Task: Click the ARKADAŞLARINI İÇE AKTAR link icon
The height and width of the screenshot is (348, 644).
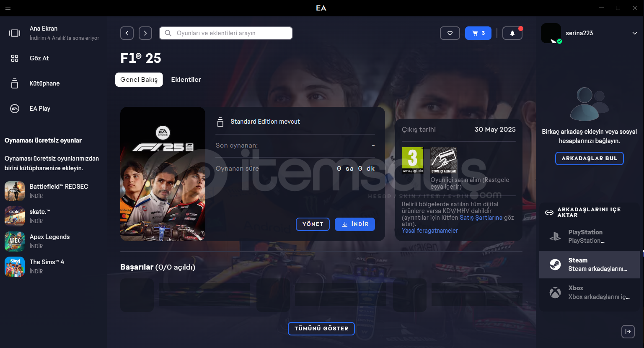Action: click(x=549, y=213)
